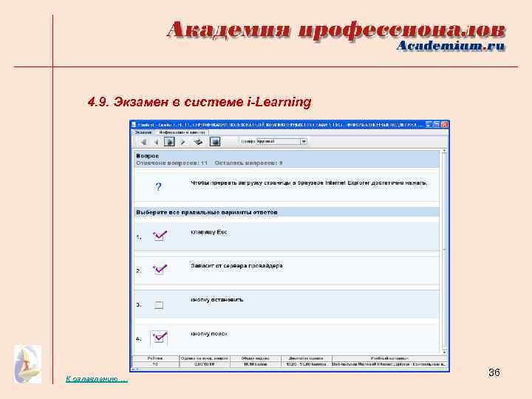Screen dimensions: 532x399
Task: Minimize the exam window
Action: click(x=429, y=125)
